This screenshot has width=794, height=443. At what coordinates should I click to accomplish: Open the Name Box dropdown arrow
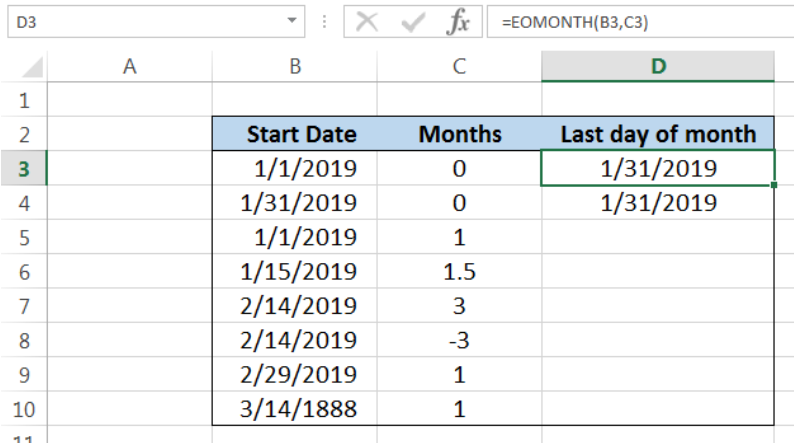[292, 21]
